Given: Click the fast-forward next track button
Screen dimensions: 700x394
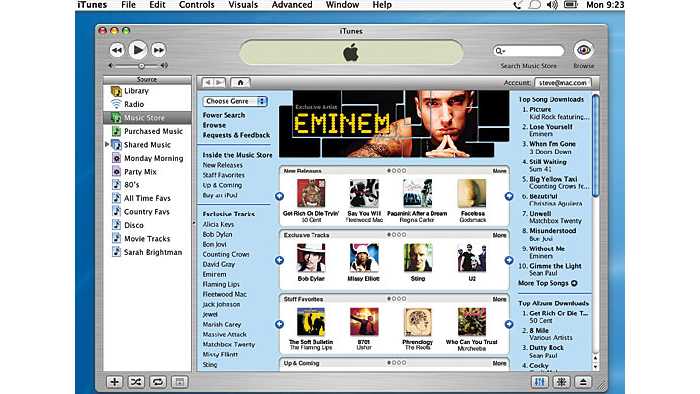Looking at the screenshot, I should click(158, 50).
